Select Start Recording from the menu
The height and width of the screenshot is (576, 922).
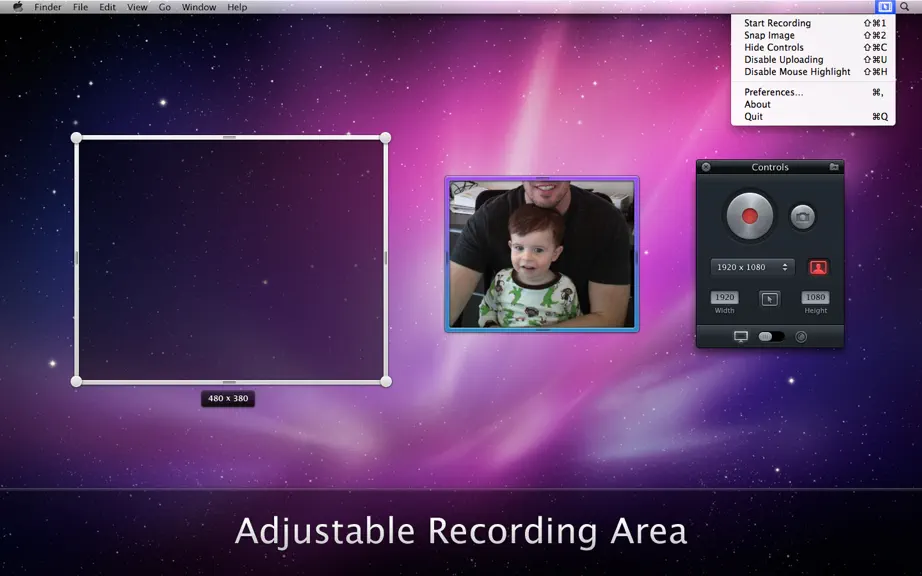(x=813, y=23)
